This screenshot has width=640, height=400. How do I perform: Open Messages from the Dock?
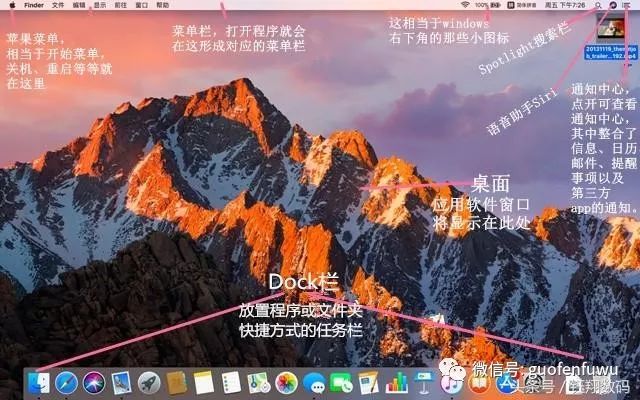[314, 383]
